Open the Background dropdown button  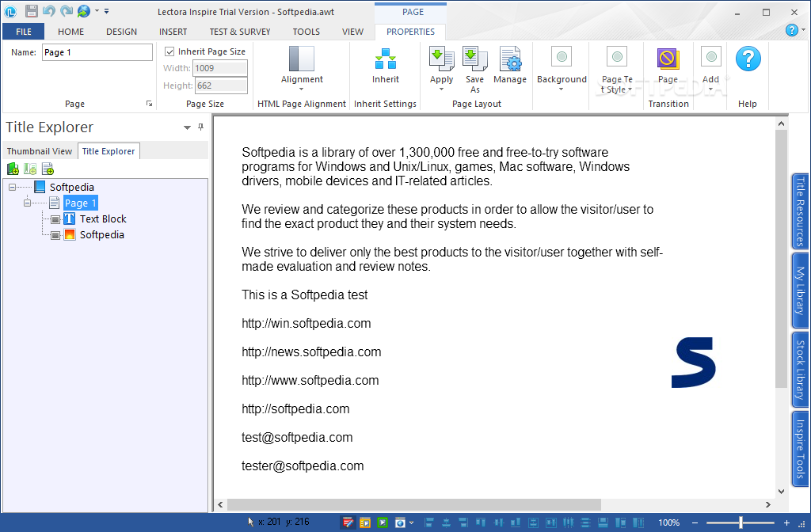pos(562,70)
